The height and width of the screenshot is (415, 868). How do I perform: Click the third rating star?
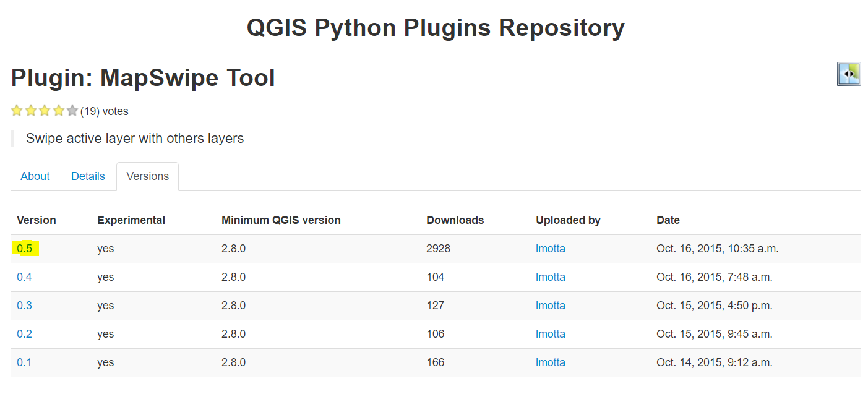click(45, 111)
